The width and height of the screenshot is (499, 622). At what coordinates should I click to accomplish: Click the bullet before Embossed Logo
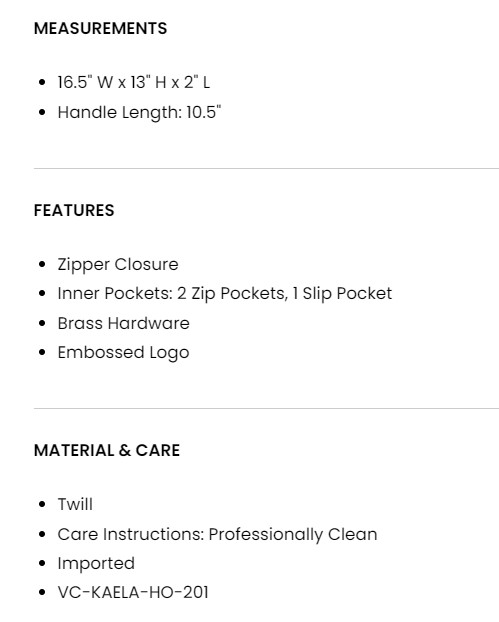42,353
